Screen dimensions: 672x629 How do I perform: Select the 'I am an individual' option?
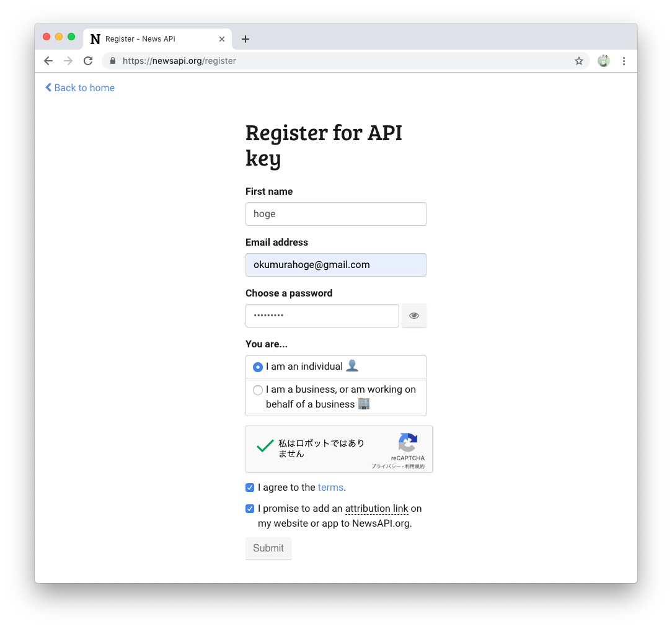(257, 367)
